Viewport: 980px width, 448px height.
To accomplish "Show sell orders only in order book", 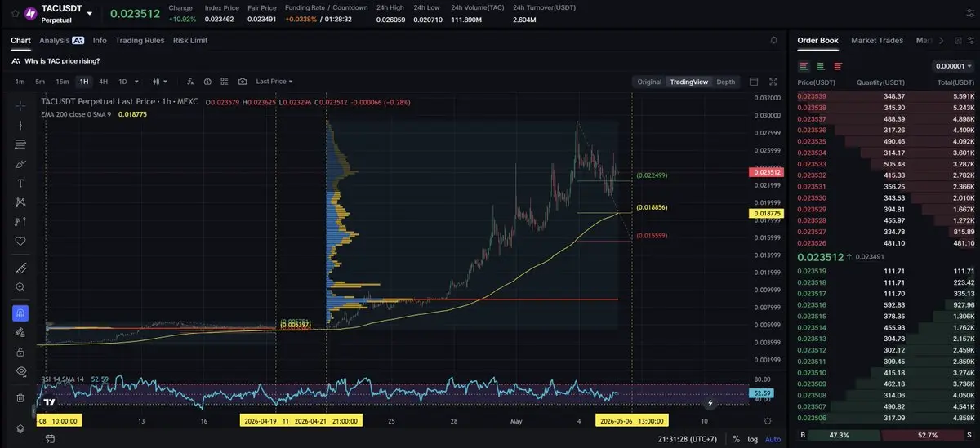I will pyautogui.click(x=838, y=66).
